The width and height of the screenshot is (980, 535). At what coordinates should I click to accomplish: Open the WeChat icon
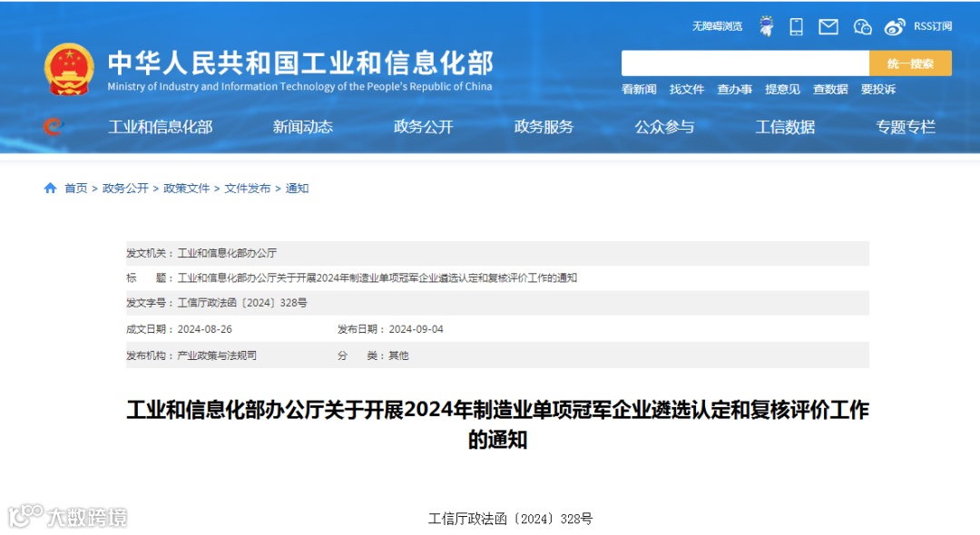(x=863, y=26)
